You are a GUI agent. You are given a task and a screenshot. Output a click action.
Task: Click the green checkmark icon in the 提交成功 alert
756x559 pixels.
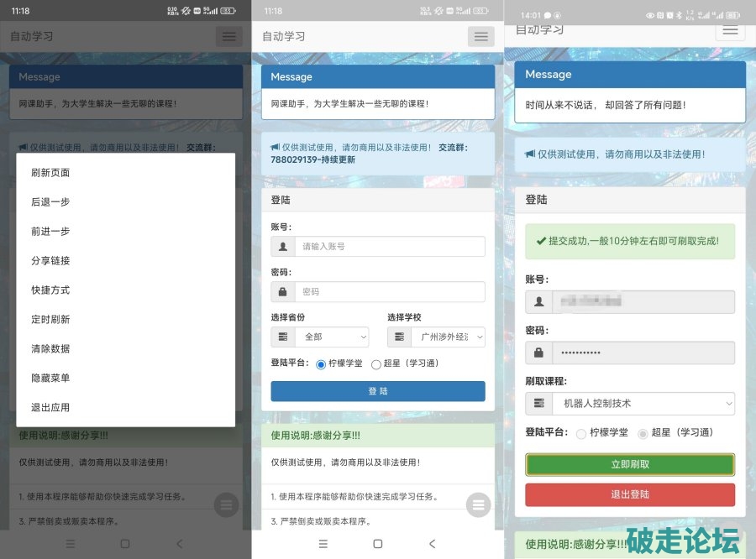(x=540, y=241)
